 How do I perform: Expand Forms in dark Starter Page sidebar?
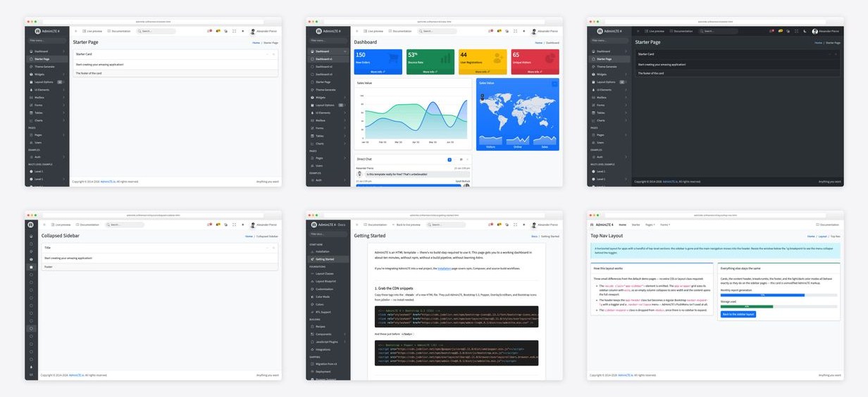click(x=610, y=105)
